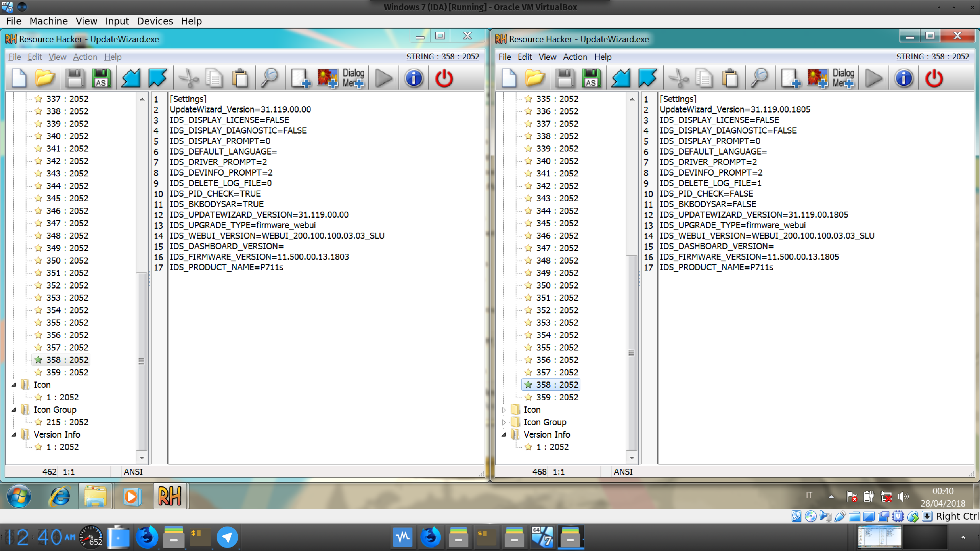
Task: Click Telegram icon on host taskbar
Action: coord(227,537)
